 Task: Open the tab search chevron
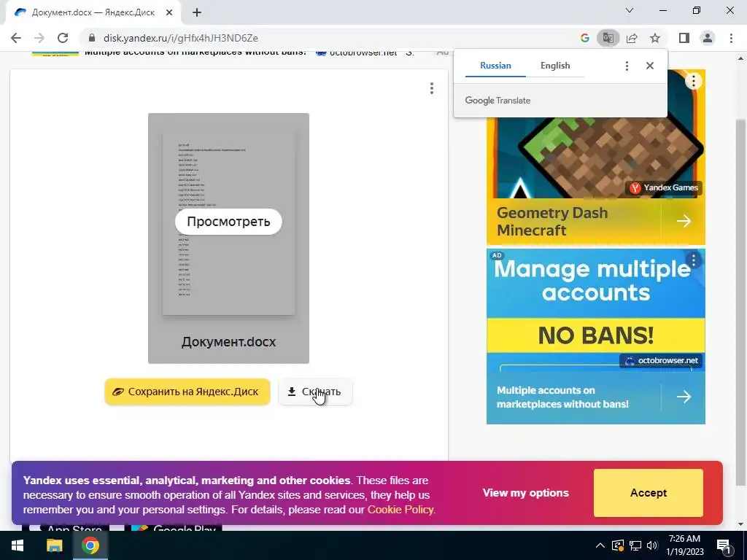[x=630, y=10]
